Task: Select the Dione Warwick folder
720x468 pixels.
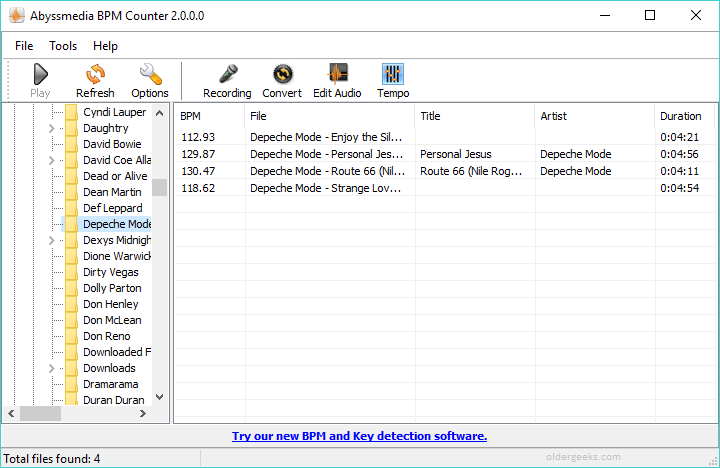Action: (117, 256)
